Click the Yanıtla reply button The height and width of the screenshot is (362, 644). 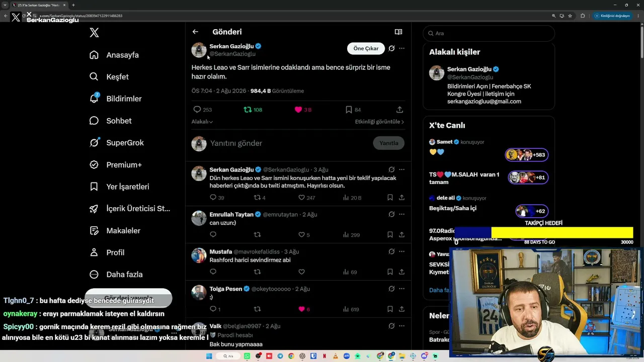coord(388,143)
